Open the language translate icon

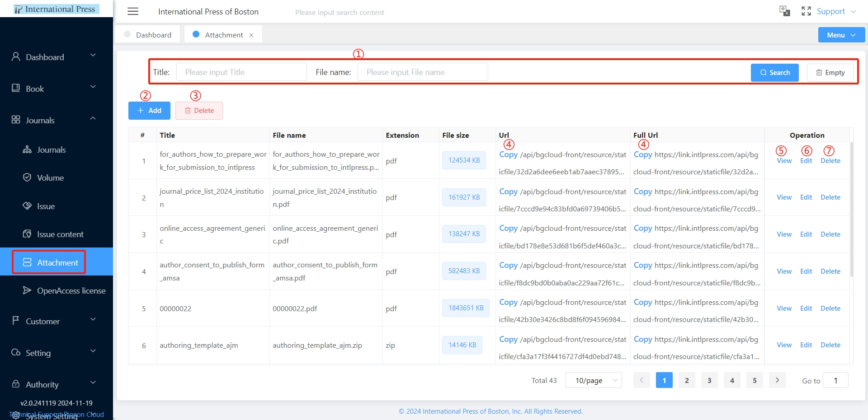(784, 11)
